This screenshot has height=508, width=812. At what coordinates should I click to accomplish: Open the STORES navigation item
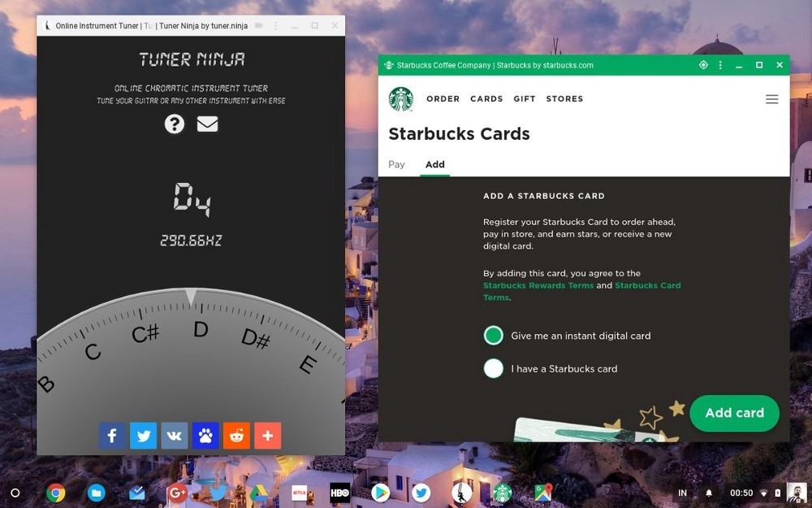(564, 98)
